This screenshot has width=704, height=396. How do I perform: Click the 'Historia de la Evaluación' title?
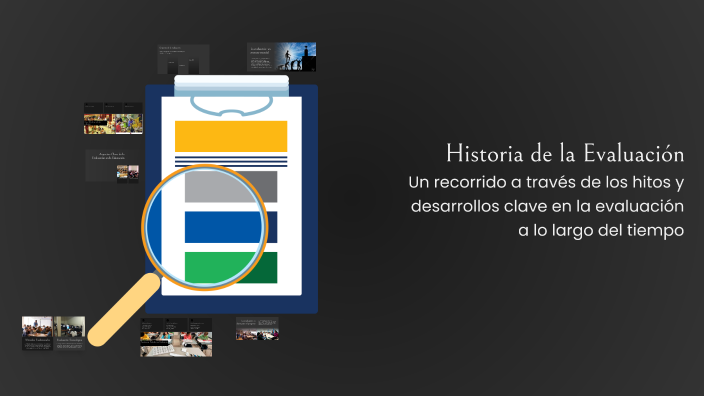coord(565,154)
